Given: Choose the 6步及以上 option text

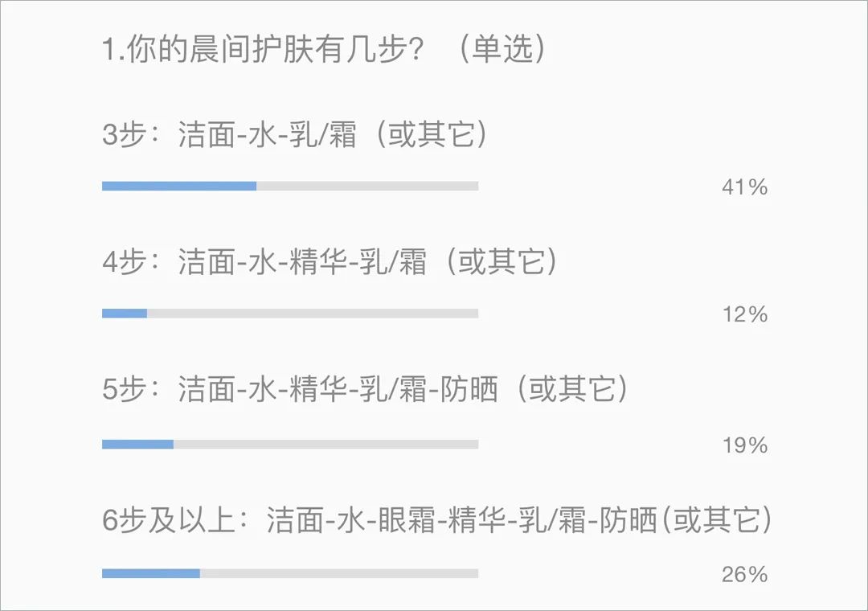Looking at the screenshot, I should (x=436, y=519).
